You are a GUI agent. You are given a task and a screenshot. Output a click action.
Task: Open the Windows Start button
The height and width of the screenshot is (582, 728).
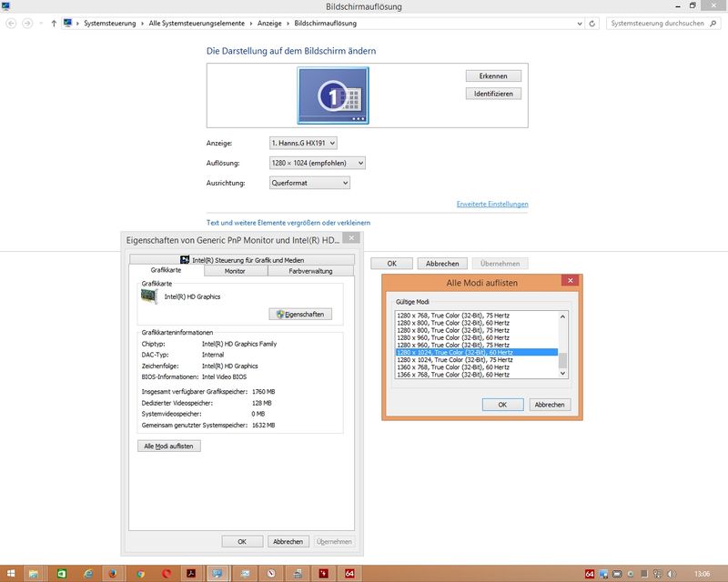pos(11,574)
